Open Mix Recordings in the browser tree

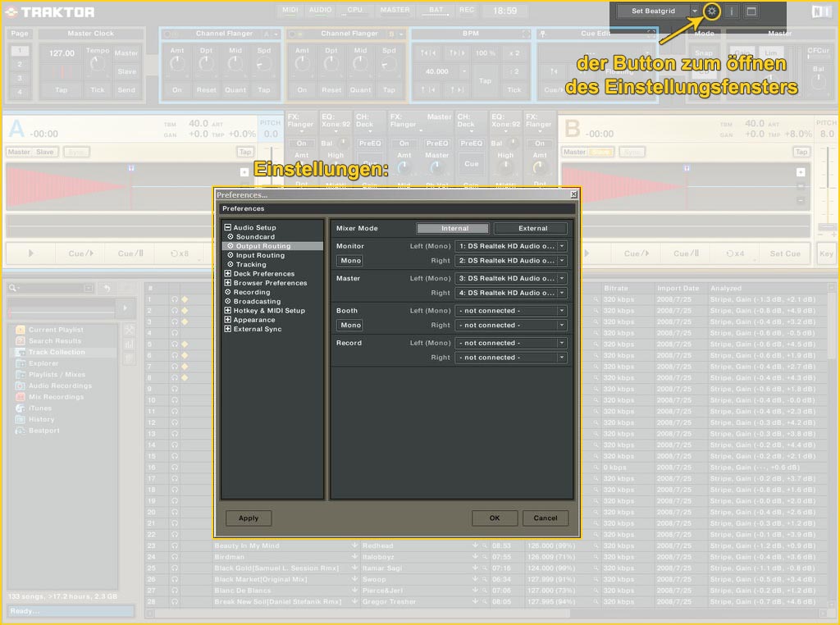[56, 397]
